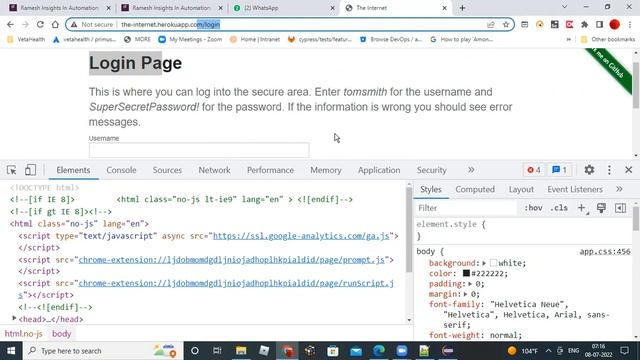Screen dimensions: 640x360
Task: Close the The Internet browser tab
Action: [x=444, y=8]
